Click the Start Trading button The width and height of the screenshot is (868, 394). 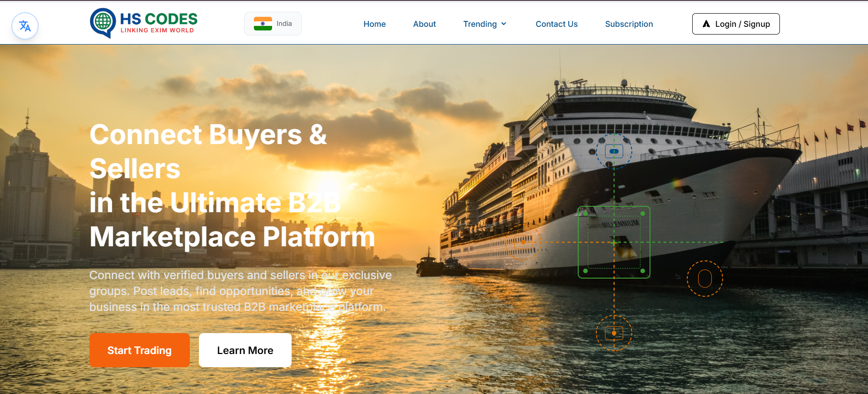tap(139, 350)
